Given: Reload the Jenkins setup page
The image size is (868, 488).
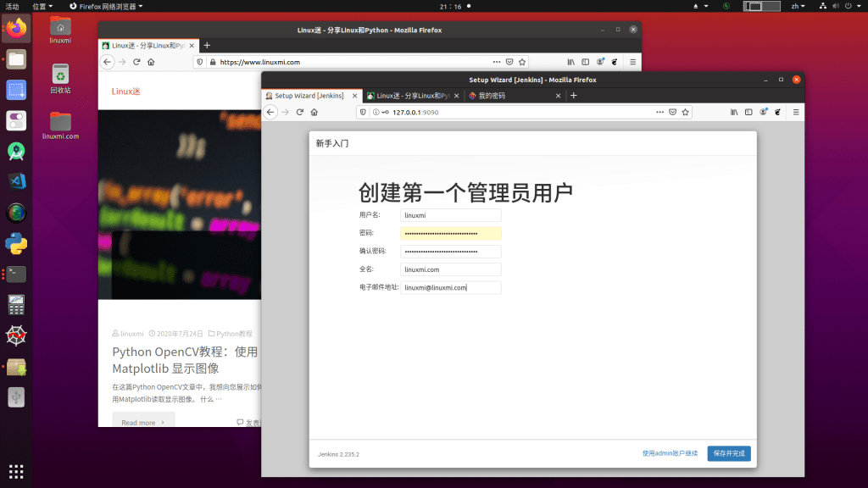Looking at the screenshot, I should [299, 112].
